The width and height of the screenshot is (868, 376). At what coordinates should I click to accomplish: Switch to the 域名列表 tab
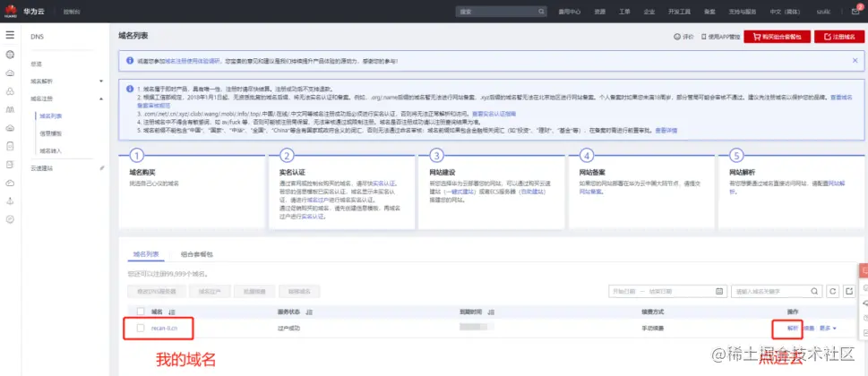coord(146,254)
